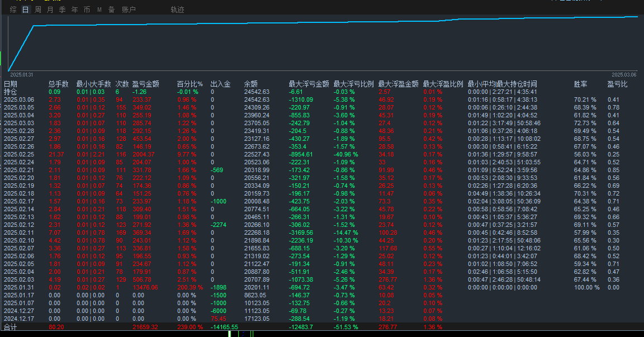Click profit amount 13476.06
The image size is (644, 337).
[145, 287]
